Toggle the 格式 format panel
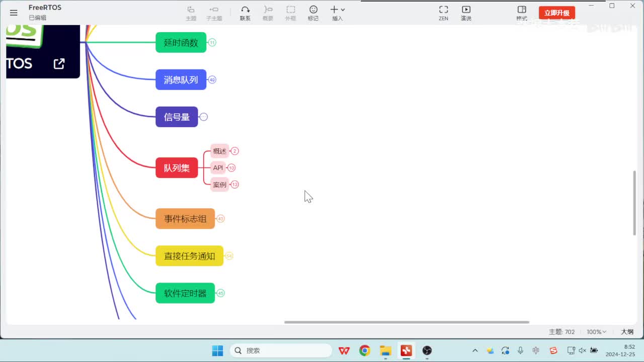Image resolution: width=644 pixels, height=362 pixels. (x=522, y=13)
